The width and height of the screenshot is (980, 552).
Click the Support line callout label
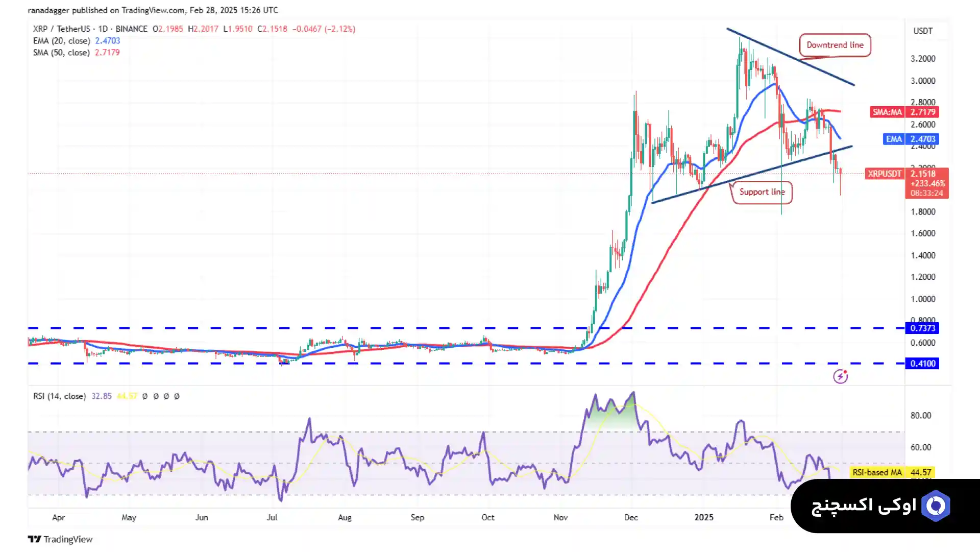pos(762,192)
